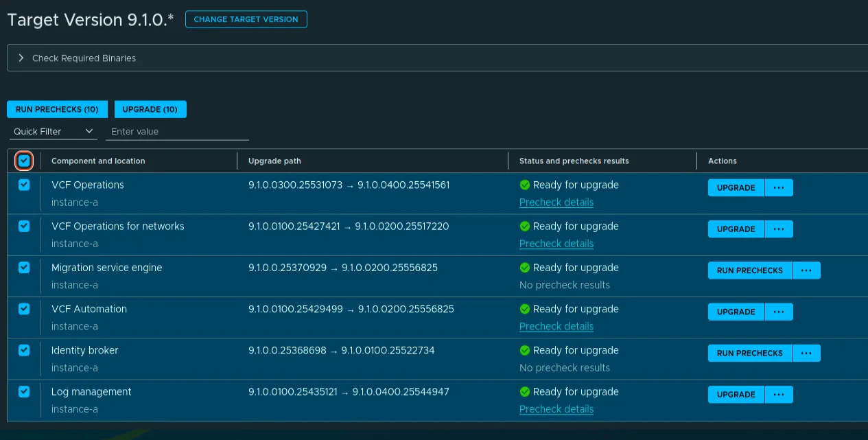868x440 pixels.
Task: Uncheck the Identity broker row checkbox
Action: (24, 350)
